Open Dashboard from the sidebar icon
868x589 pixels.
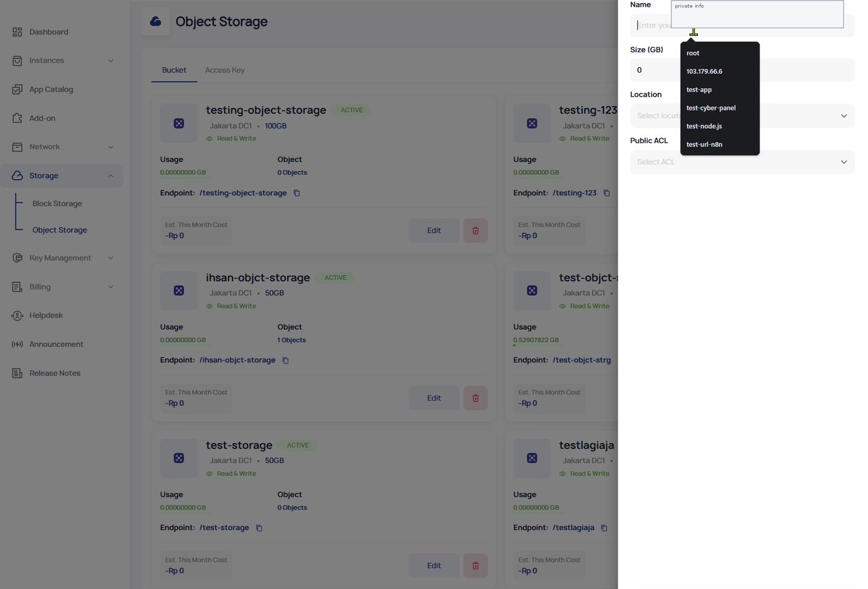point(17,32)
